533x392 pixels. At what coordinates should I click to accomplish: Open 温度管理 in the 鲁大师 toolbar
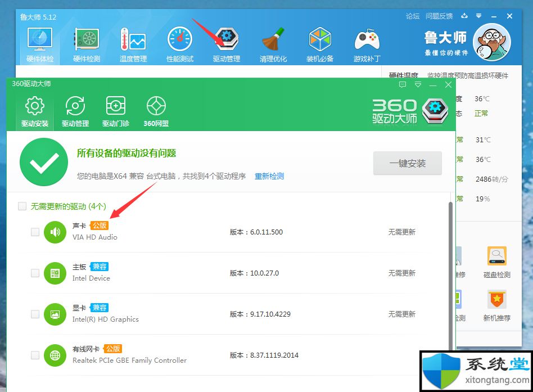click(x=133, y=45)
